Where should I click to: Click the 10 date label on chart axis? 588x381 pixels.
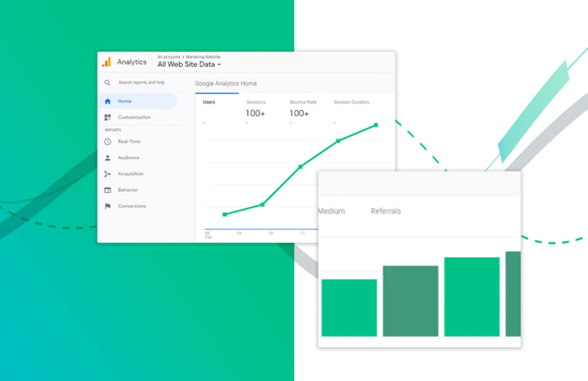[271, 233]
